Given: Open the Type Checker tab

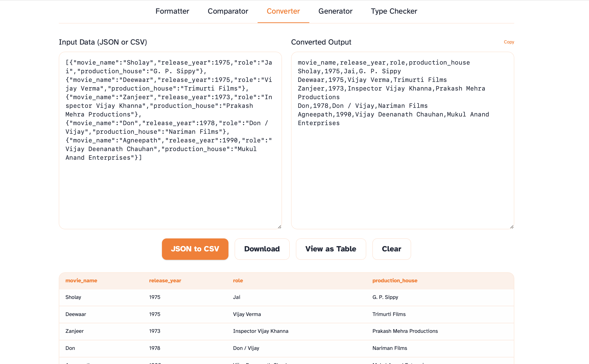Looking at the screenshot, I should click(x=394, y=11).
